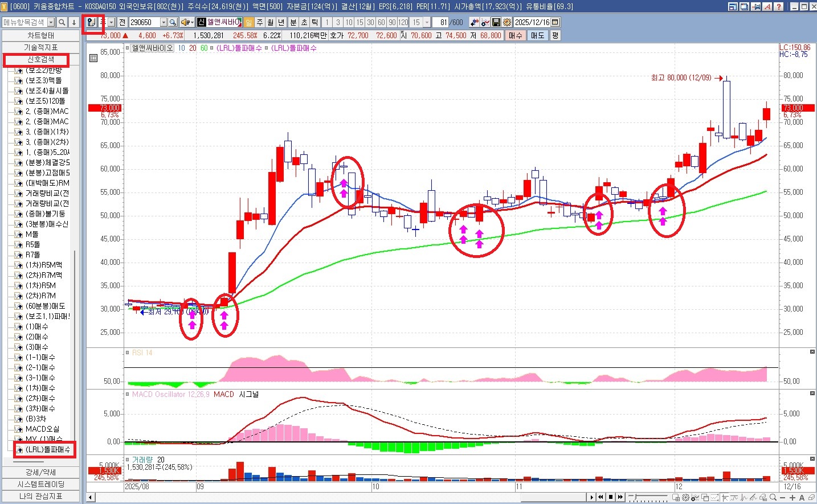Click the bar count field showing 81
817x504 pixels.
tap(440, 22)
